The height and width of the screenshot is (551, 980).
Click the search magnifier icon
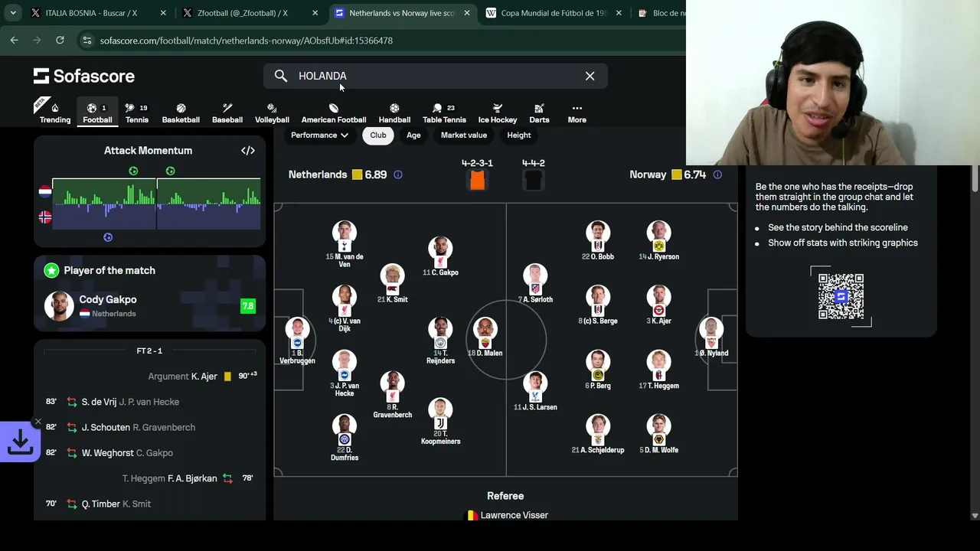[x=281, y=76]
